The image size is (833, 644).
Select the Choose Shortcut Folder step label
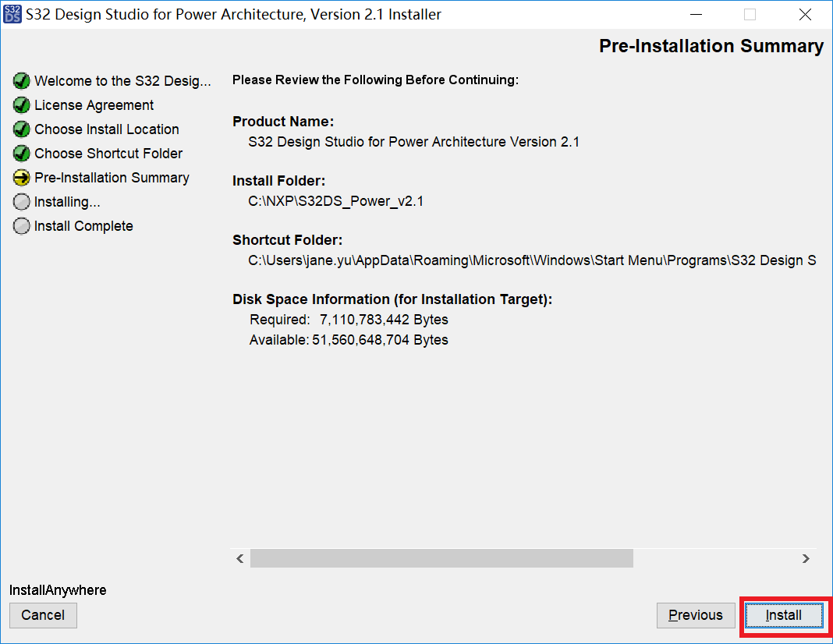tap(108, 154)
